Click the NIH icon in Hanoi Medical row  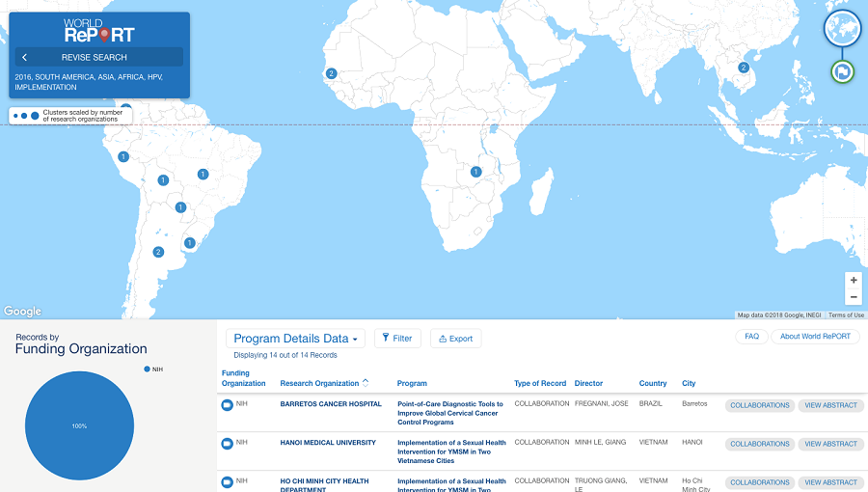(x=228, y=444)
